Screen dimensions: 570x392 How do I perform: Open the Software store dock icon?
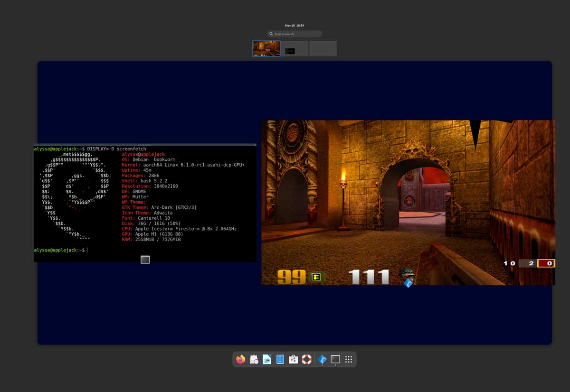pos(294,359)
